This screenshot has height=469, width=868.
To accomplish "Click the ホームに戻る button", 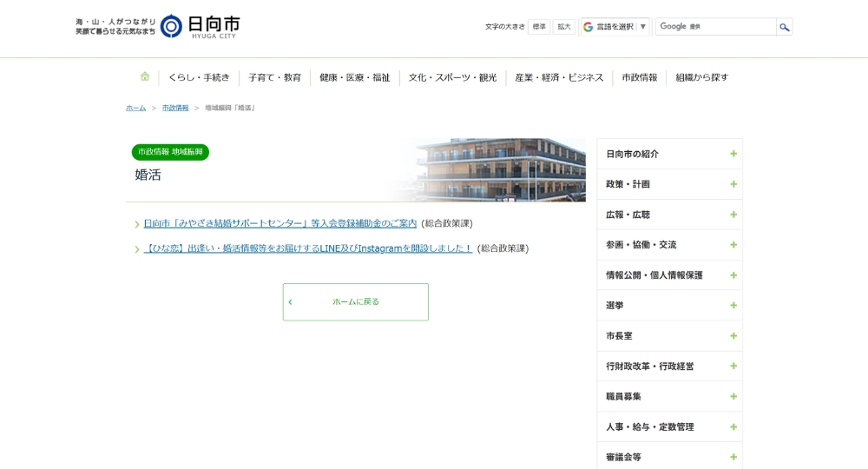I will 355,301.
